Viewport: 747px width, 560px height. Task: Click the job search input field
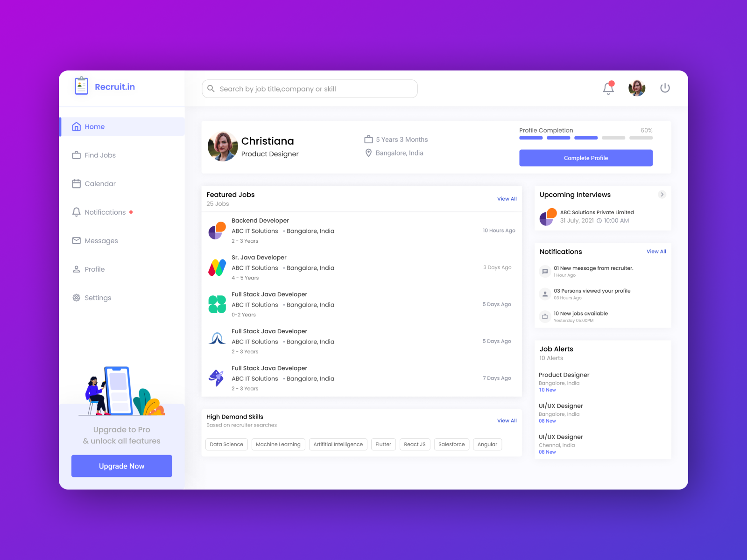[309, 89]
